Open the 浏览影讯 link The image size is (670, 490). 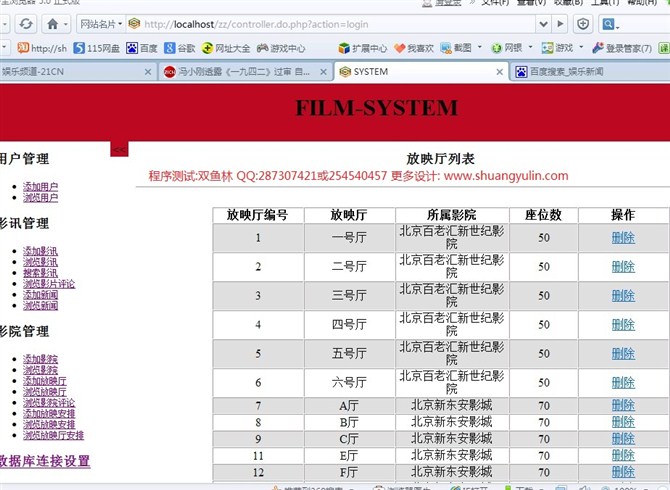point(41,262)
